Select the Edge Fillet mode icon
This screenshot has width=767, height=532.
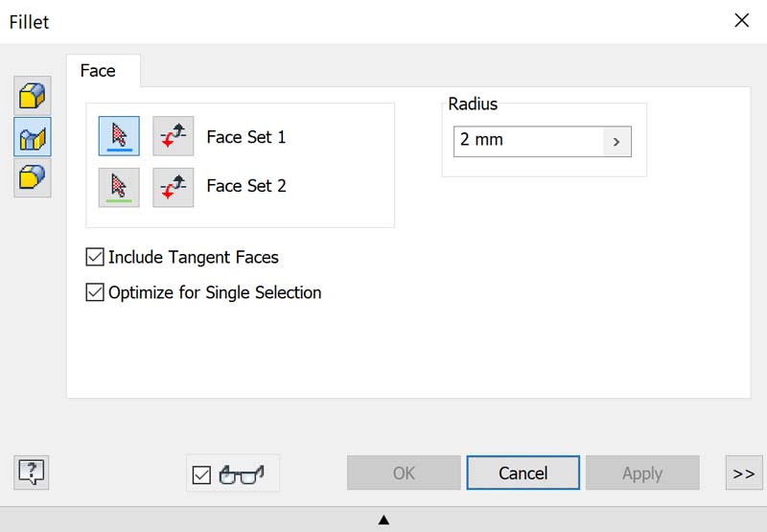33,97
